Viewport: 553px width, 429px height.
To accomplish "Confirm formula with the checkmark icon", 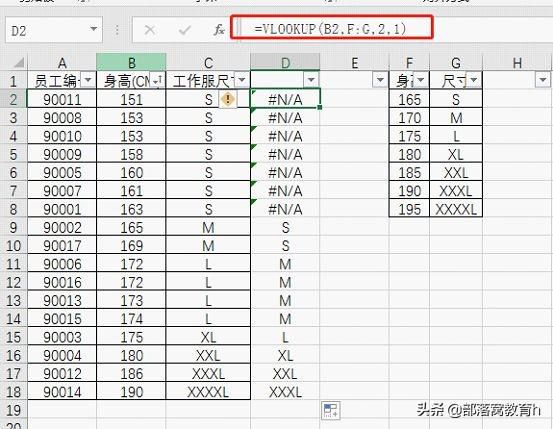I will point(184,30).
